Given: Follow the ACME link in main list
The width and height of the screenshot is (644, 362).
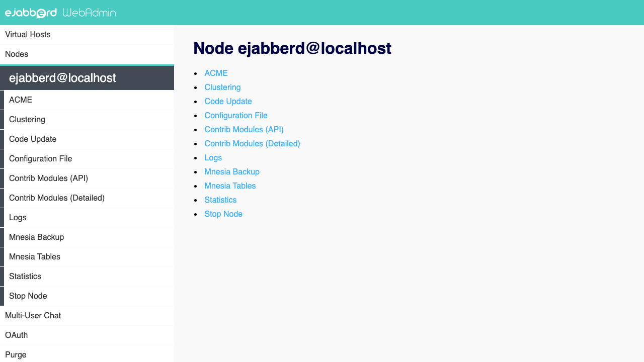Looking at the screenshot, I should pyautogui.click(x=216, y=73).
